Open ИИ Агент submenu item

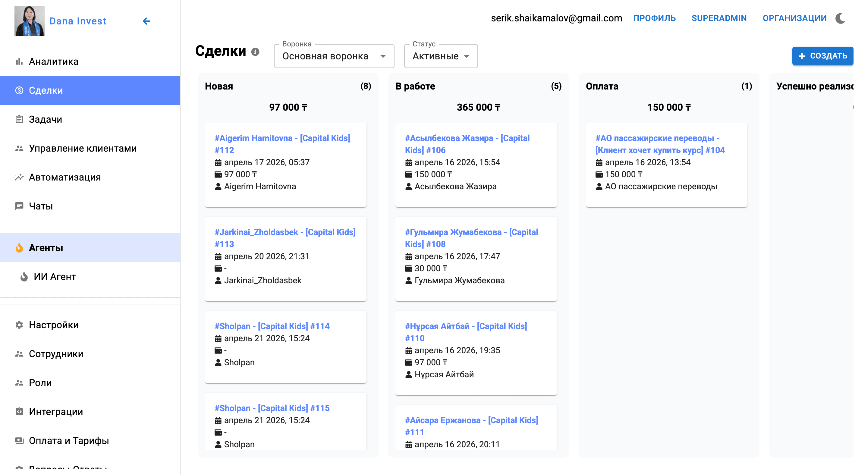coord(90,277)
